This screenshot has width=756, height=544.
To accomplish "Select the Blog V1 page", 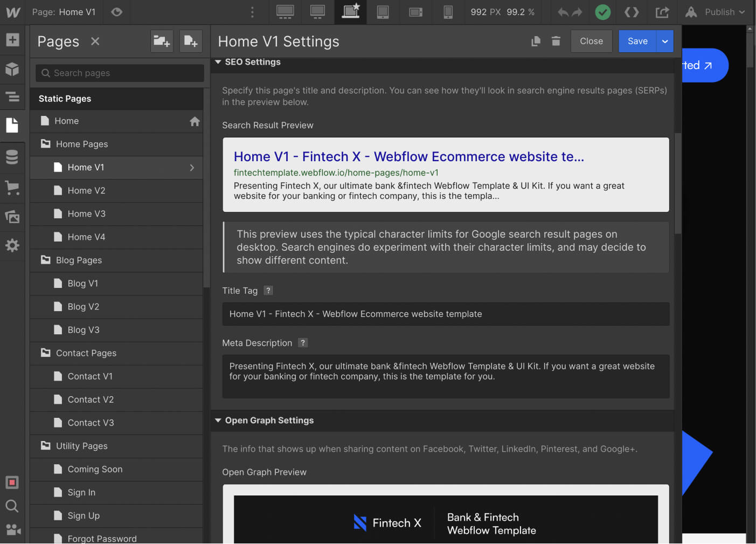I will coord(116,284).
